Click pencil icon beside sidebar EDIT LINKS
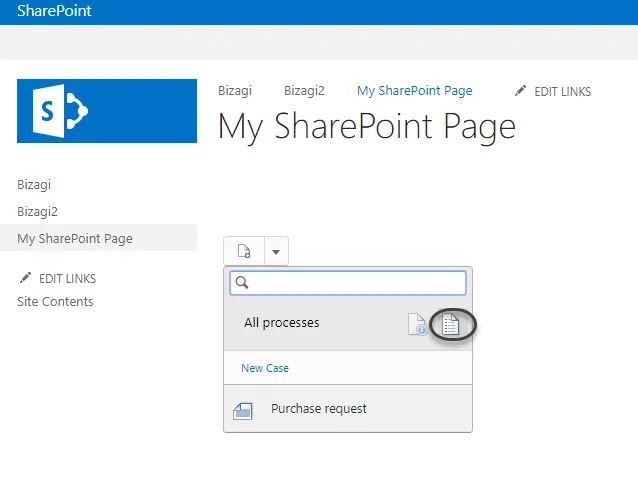 tap(25, 278)
